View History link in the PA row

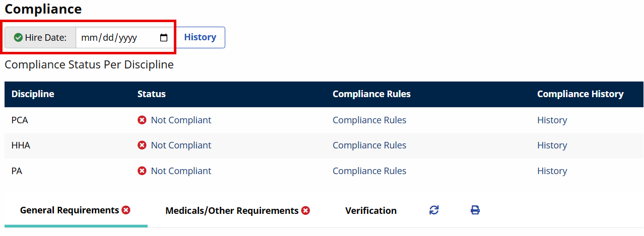[x=552, y=171]
